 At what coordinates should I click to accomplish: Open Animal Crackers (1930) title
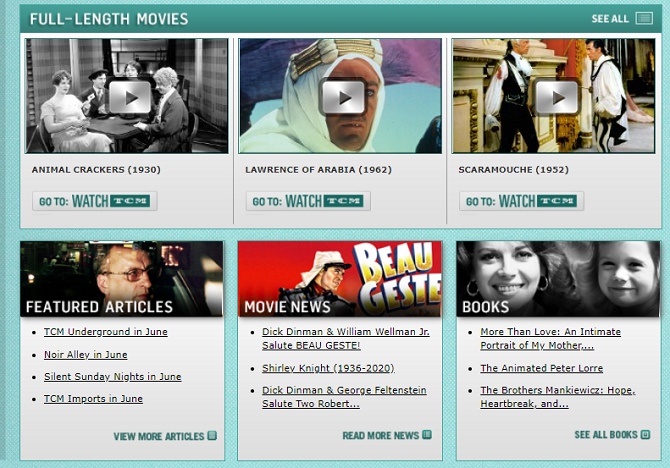[x=96, y=170]
